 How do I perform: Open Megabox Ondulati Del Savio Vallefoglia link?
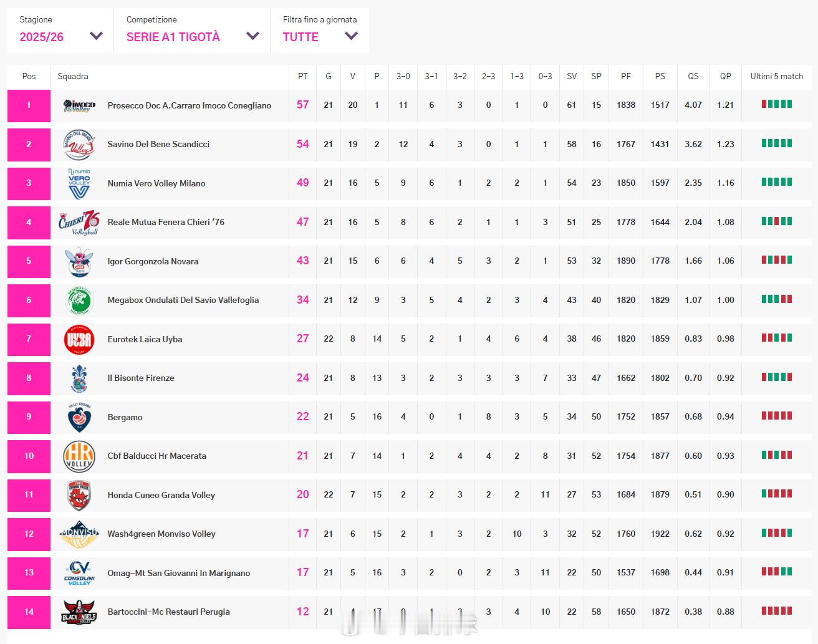(x=183, y=300)
